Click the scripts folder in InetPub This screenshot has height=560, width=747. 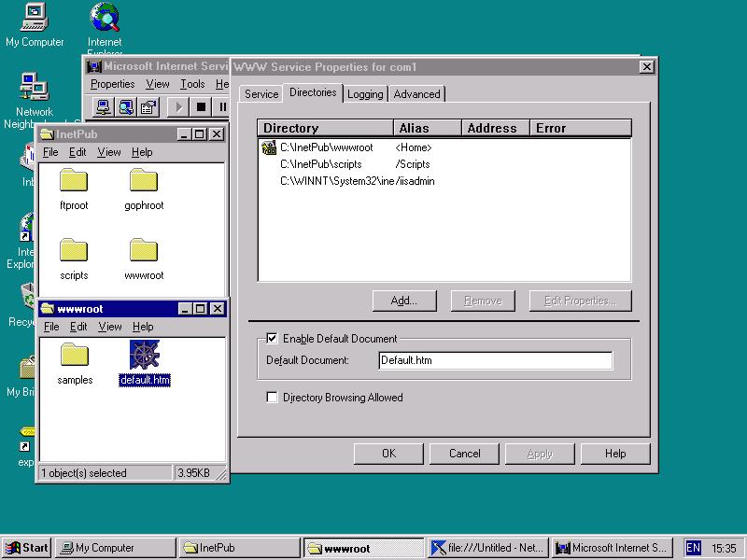(x=74, y=251)
